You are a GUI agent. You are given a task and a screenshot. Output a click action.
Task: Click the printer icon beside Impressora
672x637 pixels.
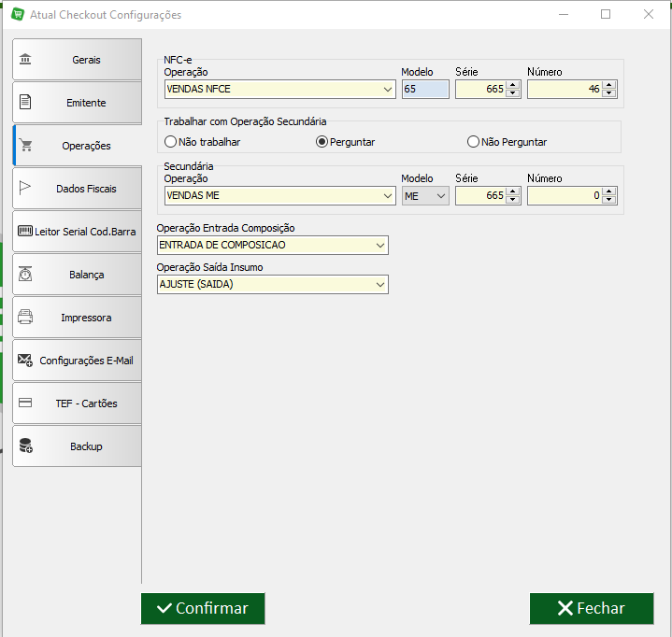25,317
